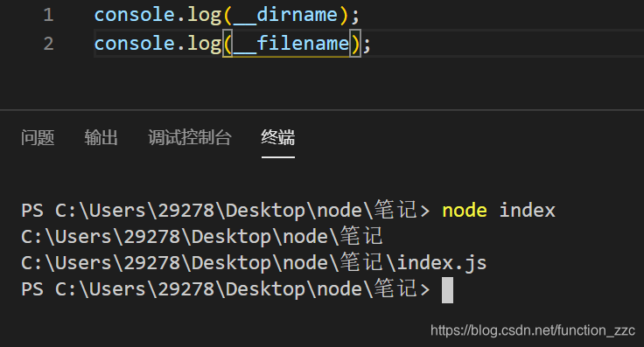Click the console word on line 1
The image size is (644, 347).
pyautogui.click(x=135, y=15)
